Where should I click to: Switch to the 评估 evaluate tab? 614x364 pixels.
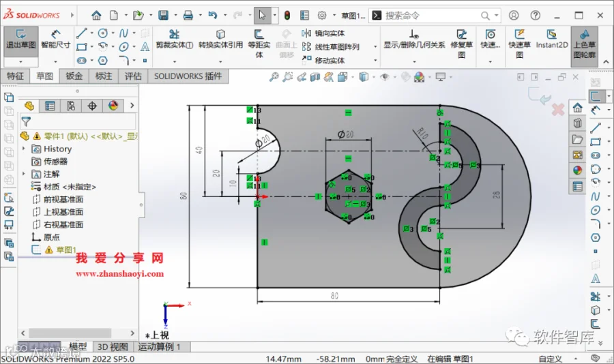pyautogui.click(x=133, y=76)
